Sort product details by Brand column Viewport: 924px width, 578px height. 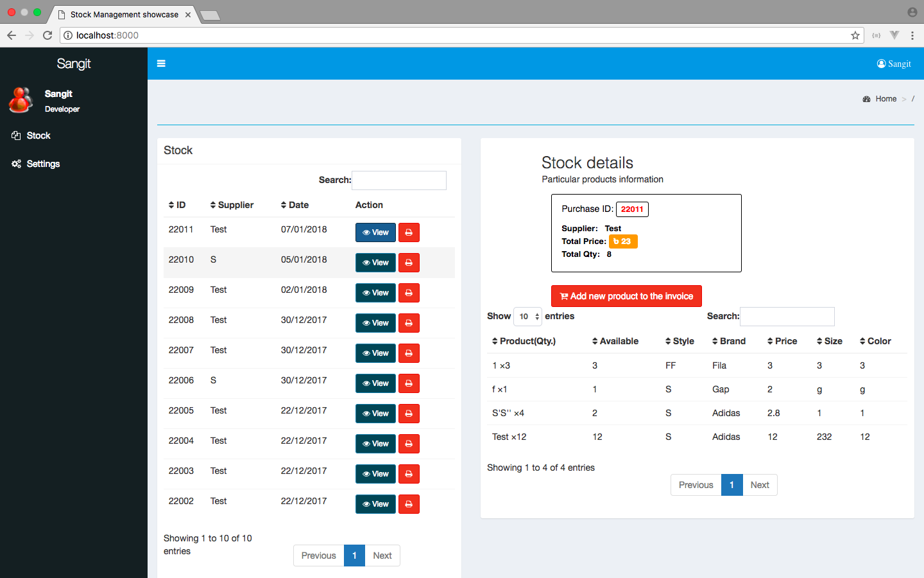coord(728,341)
